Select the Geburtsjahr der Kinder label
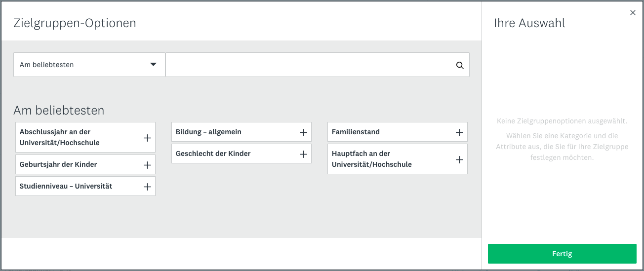 coord(58,164)
